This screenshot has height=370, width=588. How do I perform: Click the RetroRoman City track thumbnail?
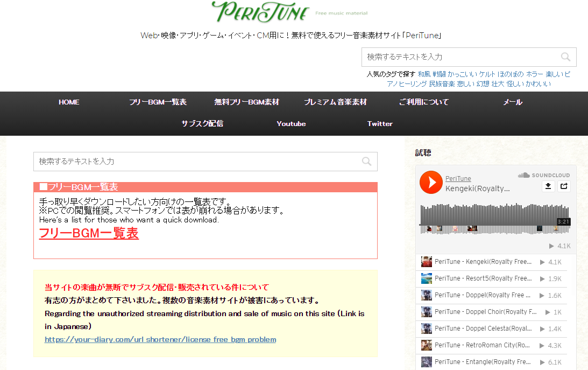click(x=427, y=345)
